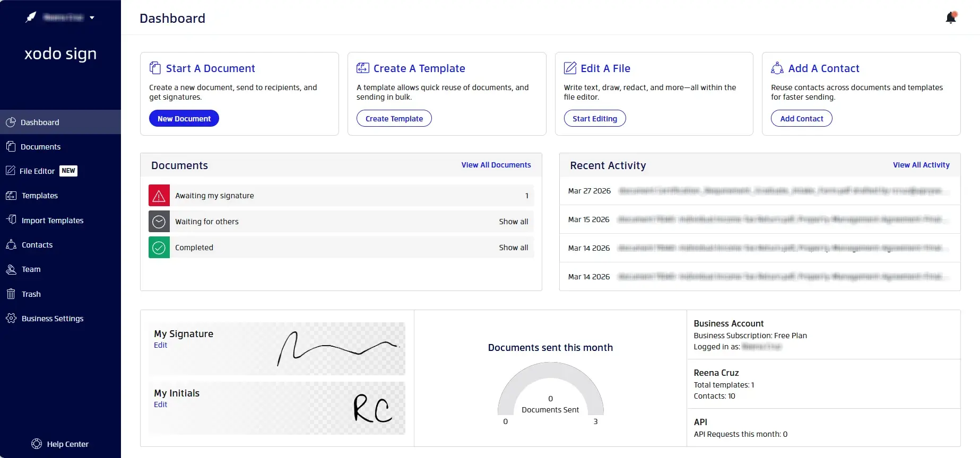This screenshot has height=458, width=980.
Task: Edit My Signature
Action: tap(160, 345)
